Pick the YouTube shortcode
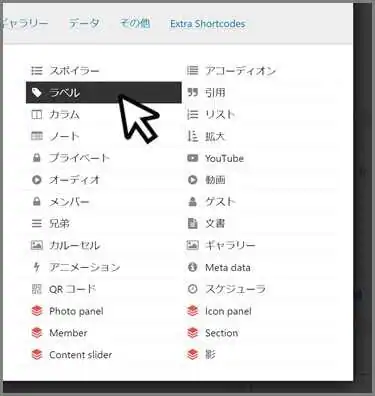This screenshot has width=375, height=396. point(260,158)
